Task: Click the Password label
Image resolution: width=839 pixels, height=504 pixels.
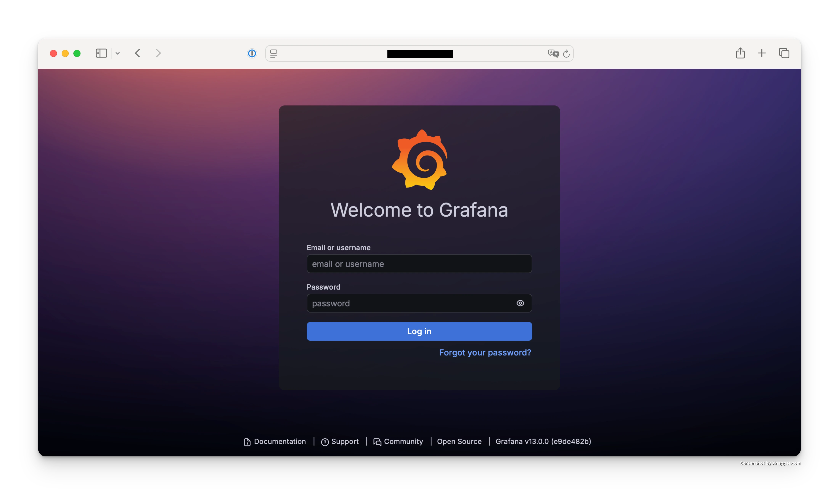Action: (323, 287)
